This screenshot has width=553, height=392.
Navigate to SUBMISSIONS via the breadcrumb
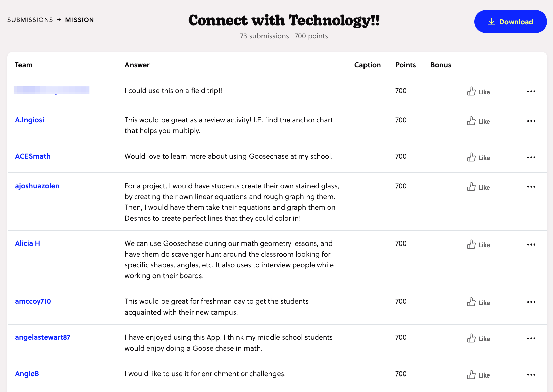(x=30, y=20)
